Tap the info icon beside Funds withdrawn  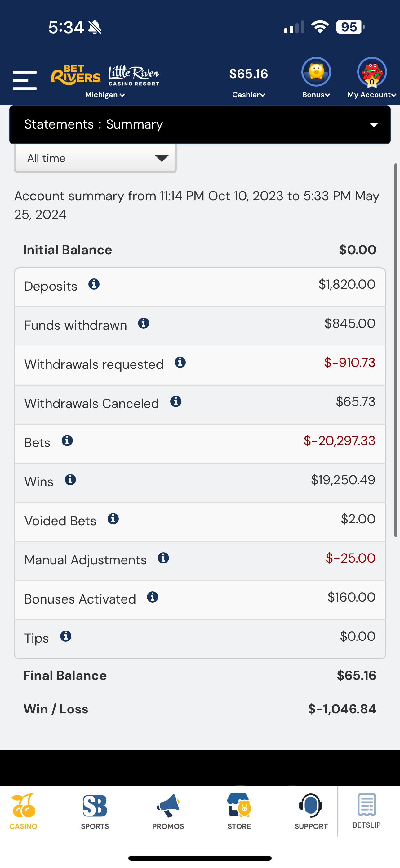[x=144, y=323]
